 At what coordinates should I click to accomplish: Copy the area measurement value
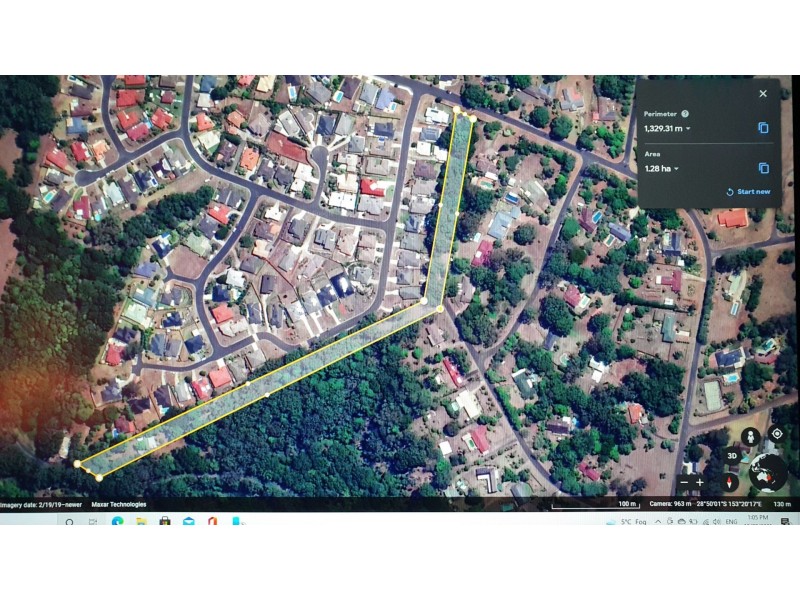[x=763, y=168]
